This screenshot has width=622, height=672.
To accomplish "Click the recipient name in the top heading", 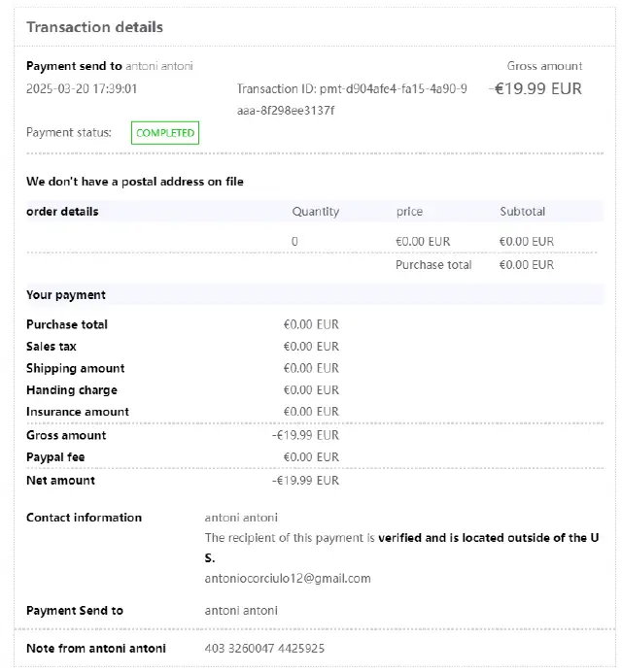I will point(159,66).
